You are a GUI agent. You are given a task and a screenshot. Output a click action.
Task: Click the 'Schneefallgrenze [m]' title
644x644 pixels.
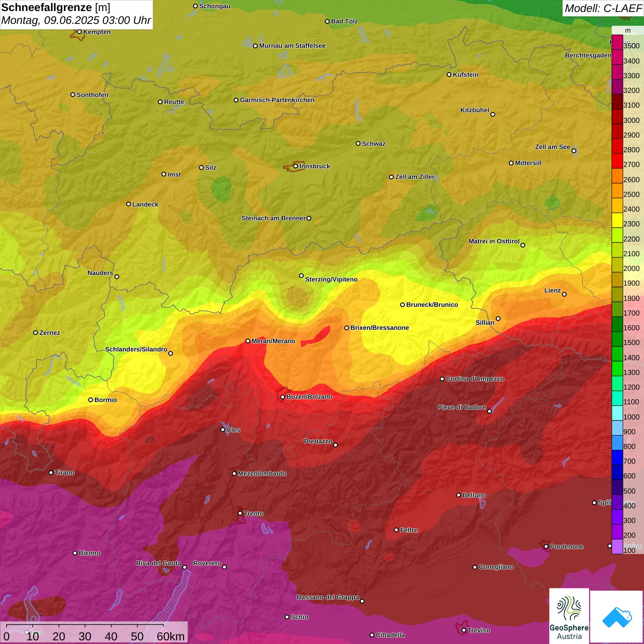[x=56, y=7]
